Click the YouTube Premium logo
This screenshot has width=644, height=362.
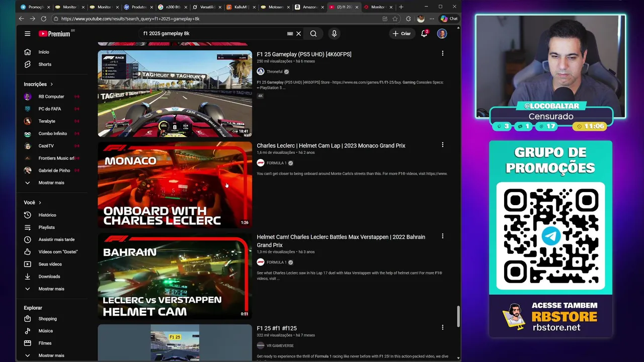(x=54, y=34)
